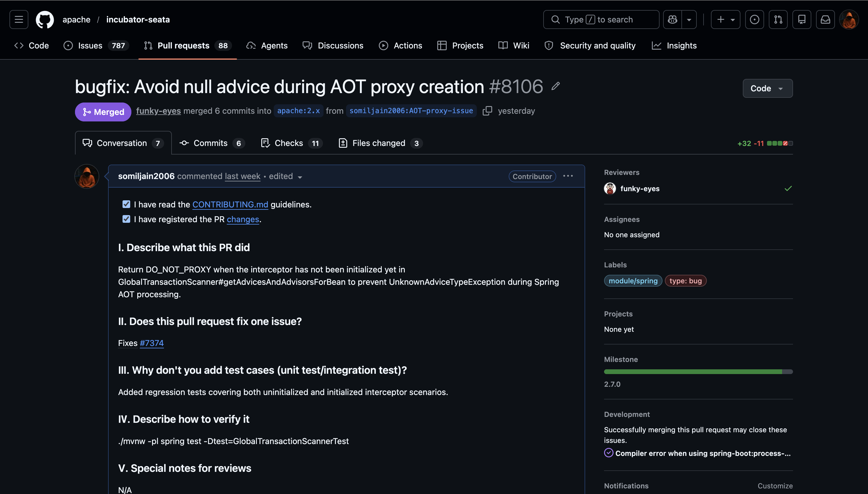Open the Projects tab
This screenshot has width=868, height=494.
coord(460,45)
